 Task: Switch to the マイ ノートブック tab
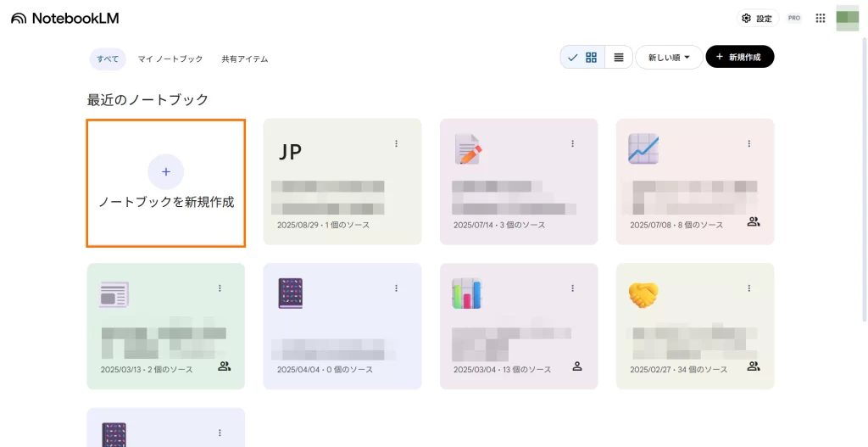coord(170,59)
